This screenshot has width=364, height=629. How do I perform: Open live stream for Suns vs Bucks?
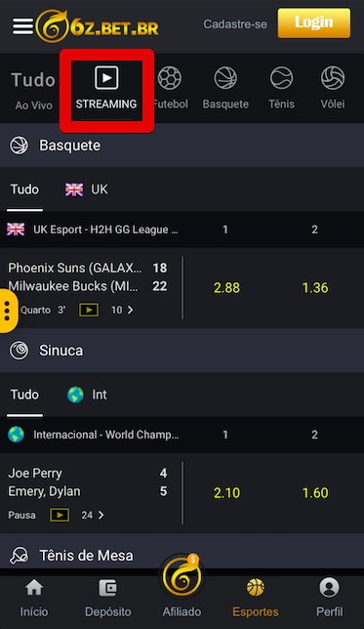(x=89, y=310)
